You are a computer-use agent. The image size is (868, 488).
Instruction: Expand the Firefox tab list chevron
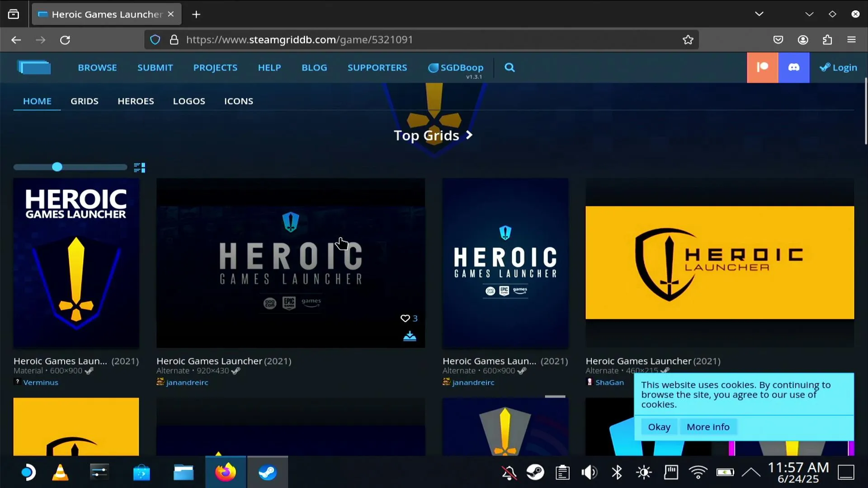point(759,14)
